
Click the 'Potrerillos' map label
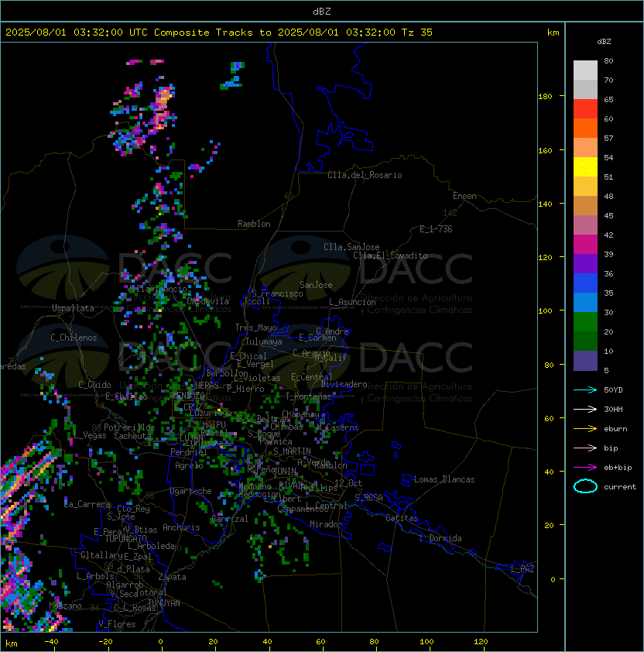click(x=129, y=427)
